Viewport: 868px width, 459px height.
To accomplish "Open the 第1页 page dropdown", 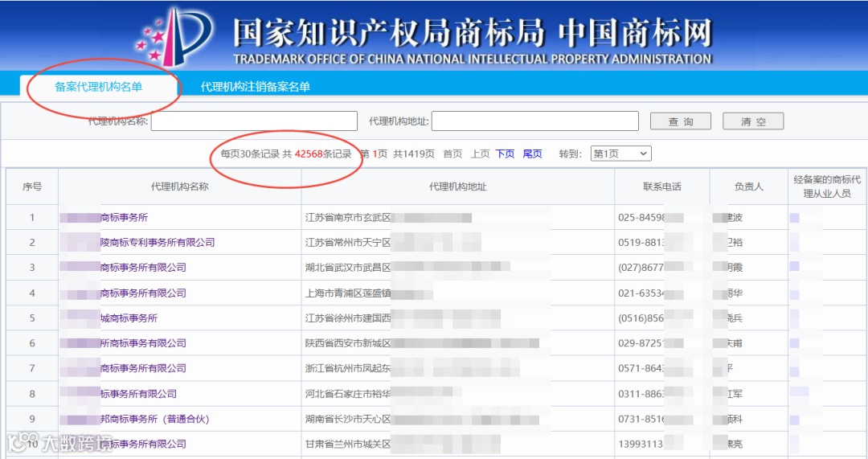I will click(620, 154).
